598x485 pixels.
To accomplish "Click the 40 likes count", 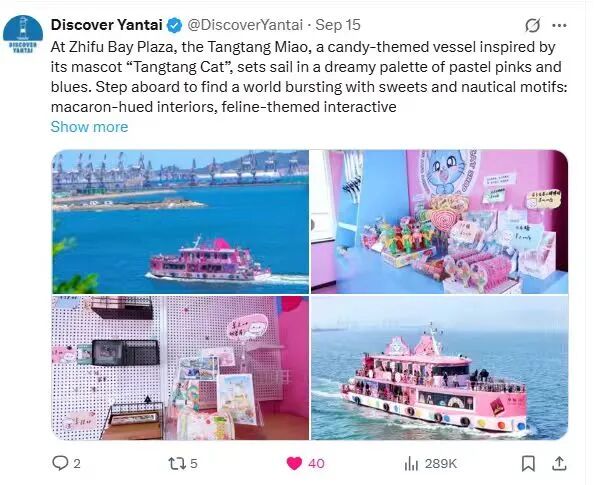I will 316,464.
